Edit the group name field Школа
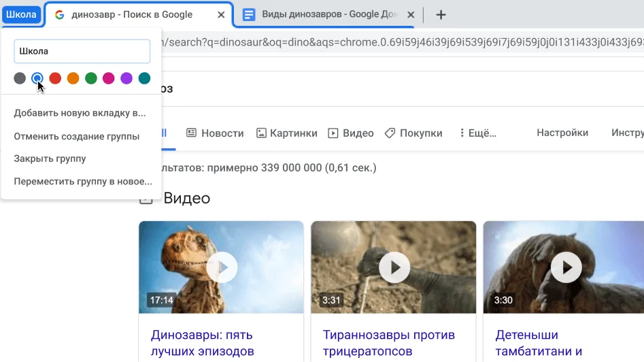 click(x=82, y=51)
